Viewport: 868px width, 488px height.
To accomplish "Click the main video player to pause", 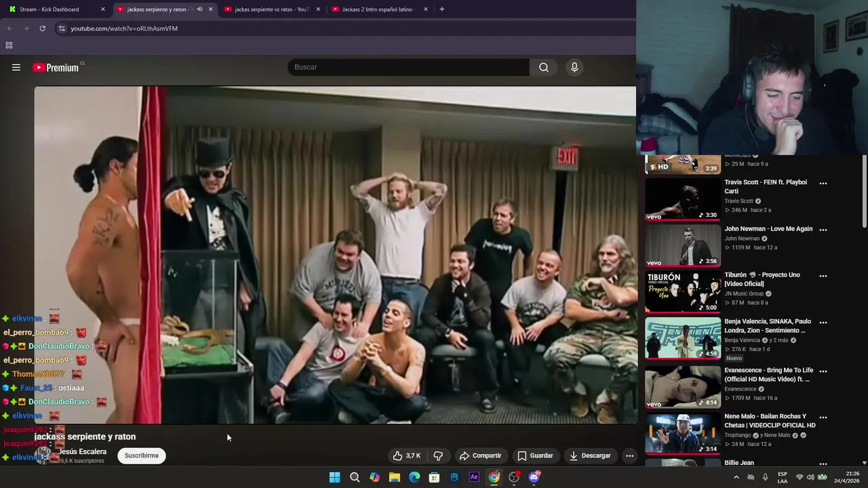I will point(335,255).
